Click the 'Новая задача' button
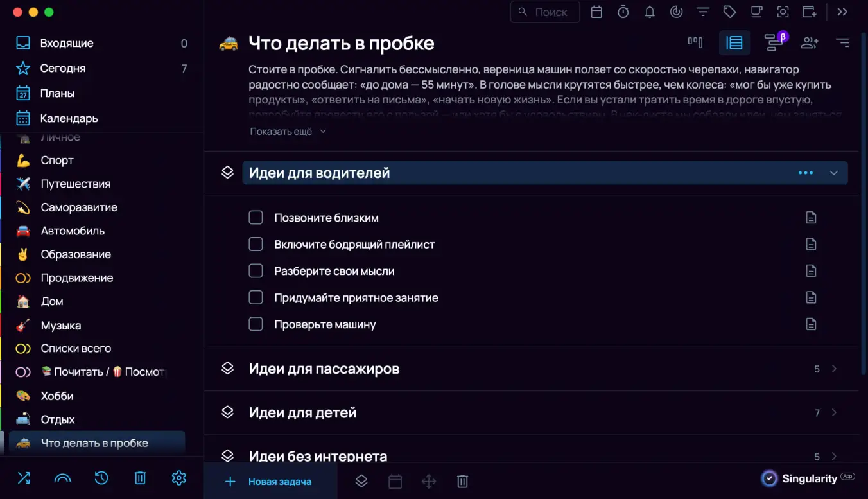This screenshot has width=868, height=499. pos(270,481)
